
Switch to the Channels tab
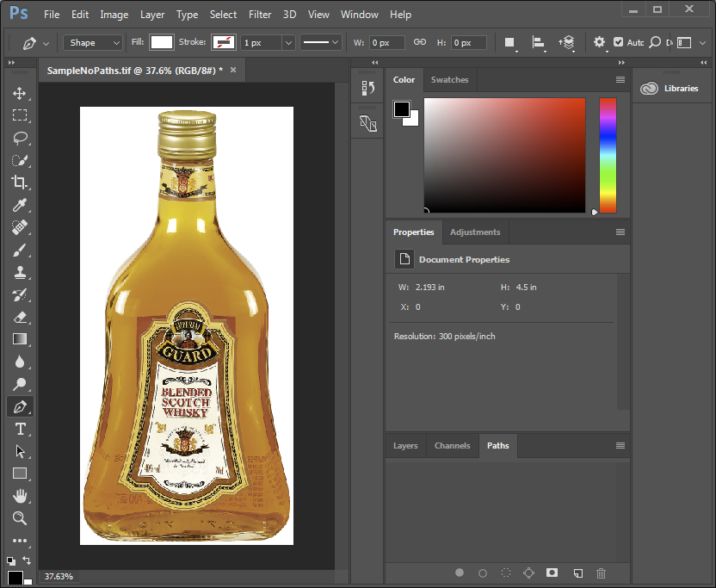452,445
